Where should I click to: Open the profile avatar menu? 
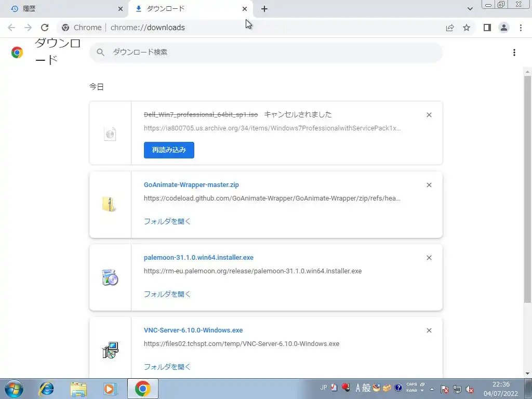click(504, 28)
